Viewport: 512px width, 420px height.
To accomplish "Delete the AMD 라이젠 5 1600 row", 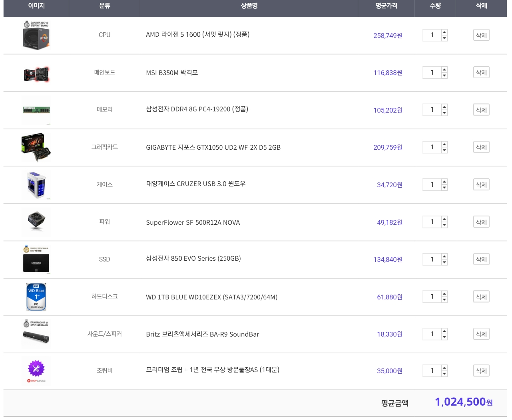I will pos(481,35).
